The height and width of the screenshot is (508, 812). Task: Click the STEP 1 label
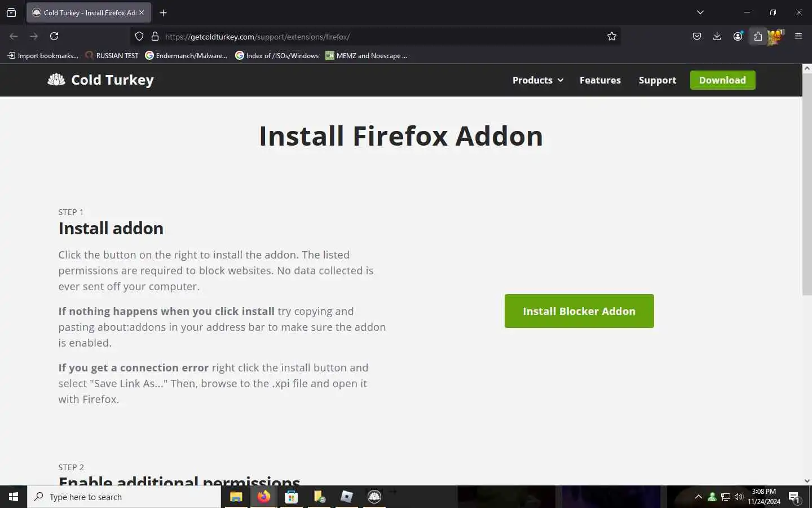tap(71, 212)
